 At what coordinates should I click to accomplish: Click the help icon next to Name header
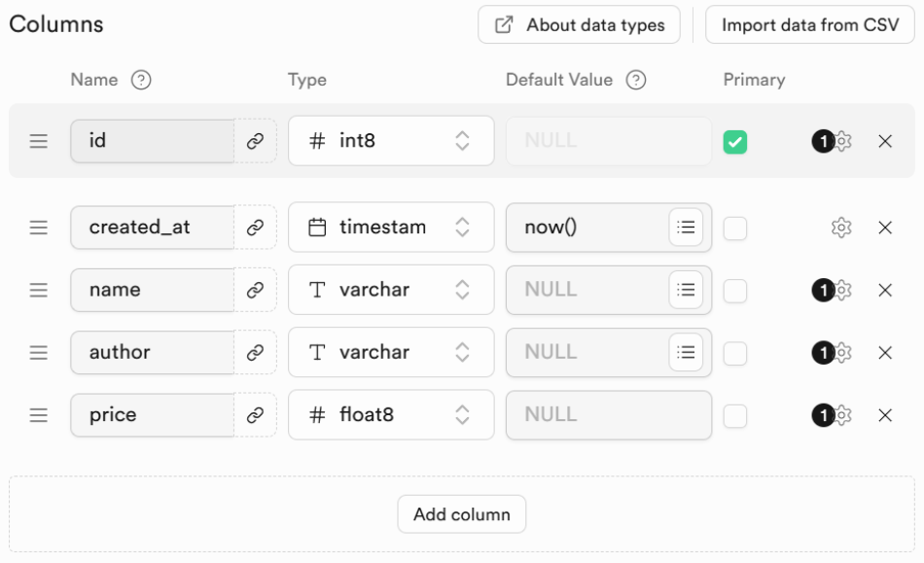[141, 80]
